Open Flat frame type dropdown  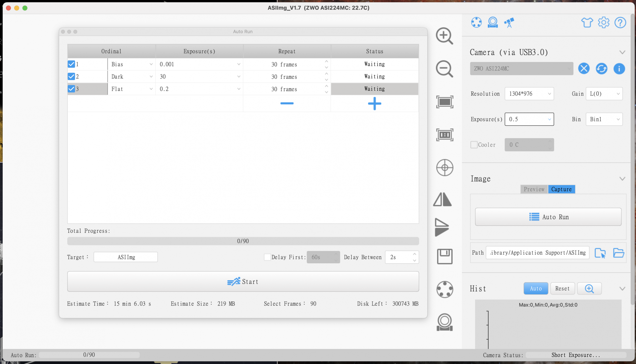pyautogui.click(x=132, y=89)
